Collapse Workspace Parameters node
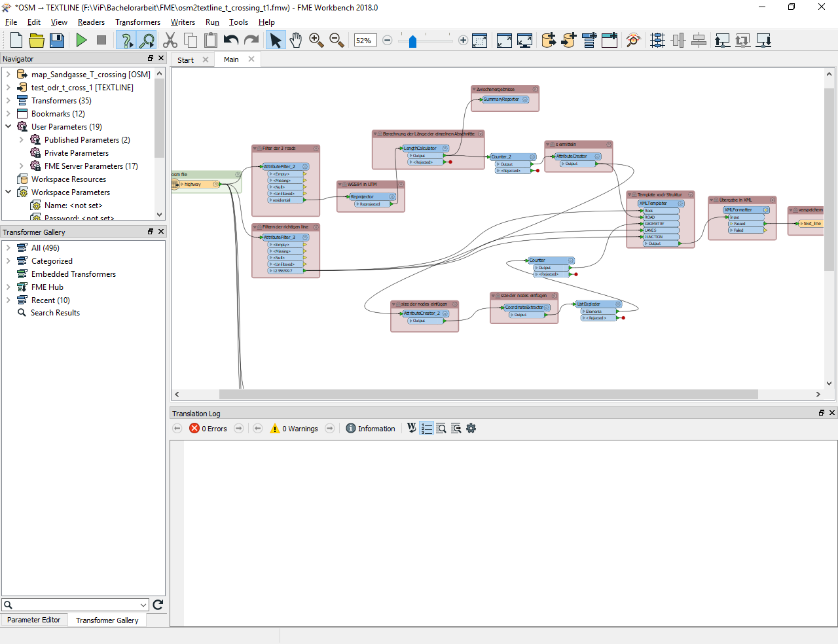838x644 pixels. tap(8, 192)
